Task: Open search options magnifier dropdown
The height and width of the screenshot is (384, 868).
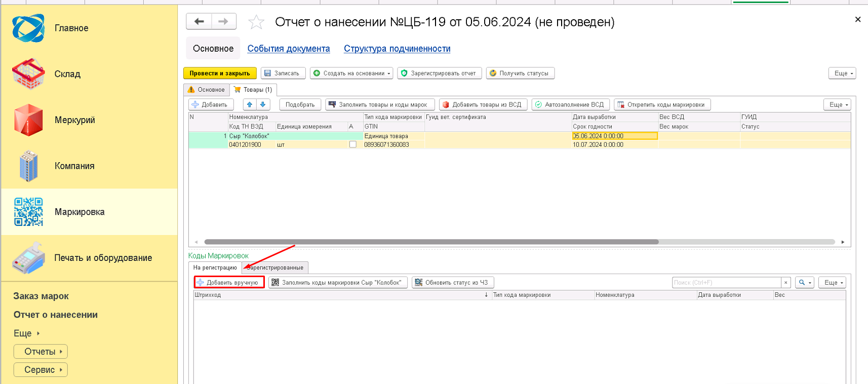Action: (804, 283)
